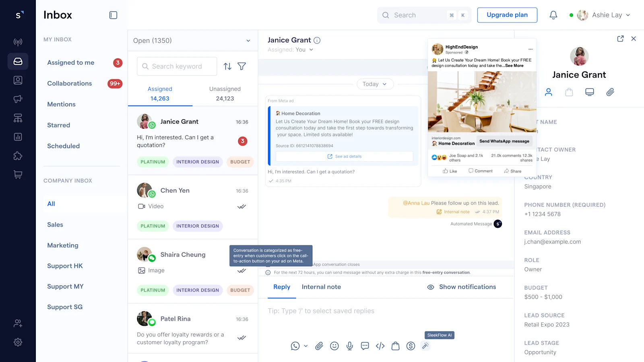Expand the Today date dropdown
644x362 pixels.
point(375,84)
